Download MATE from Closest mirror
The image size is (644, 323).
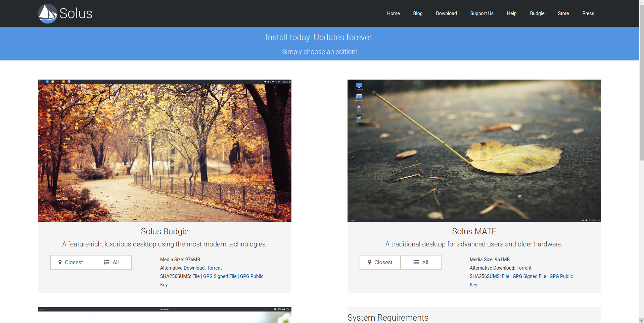point(380,262)
